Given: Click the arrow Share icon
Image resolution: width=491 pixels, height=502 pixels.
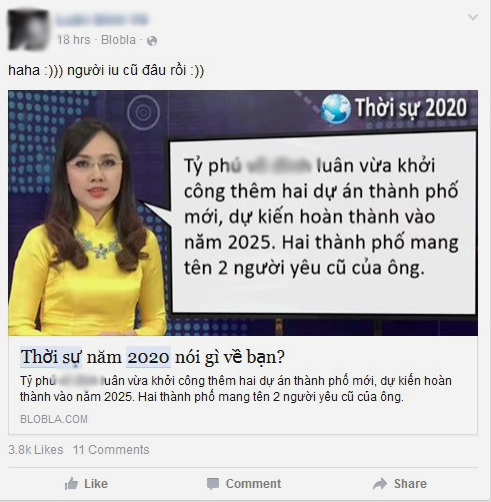Looking at the screenshot, I should (x=380, y=484).
